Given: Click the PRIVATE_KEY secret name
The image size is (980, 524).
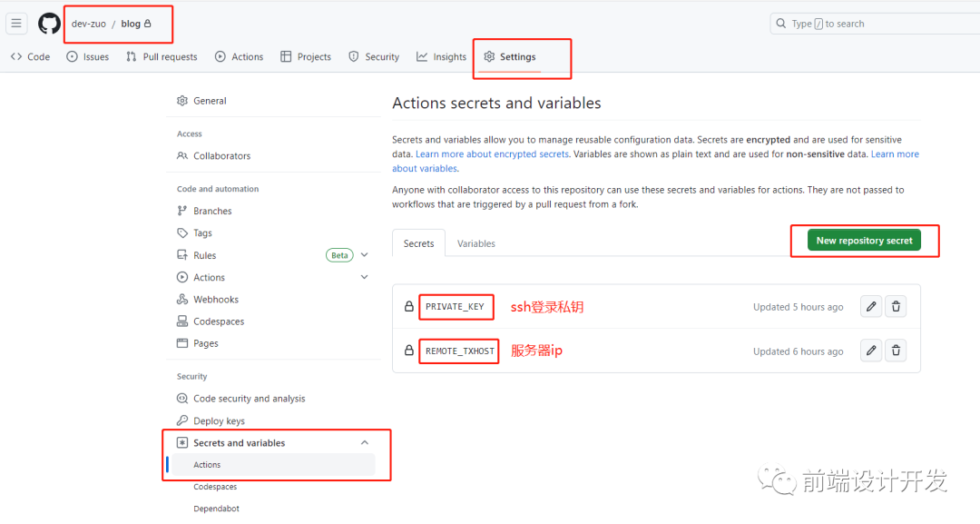Looking at the screenshot, I should pyautogui.click(x=455, y=306).
